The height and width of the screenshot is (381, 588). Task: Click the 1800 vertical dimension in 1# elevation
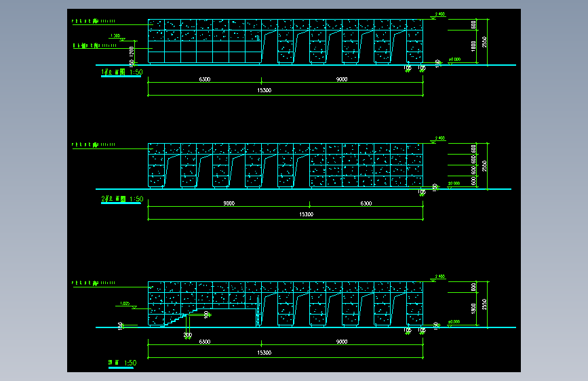[473, 47]
